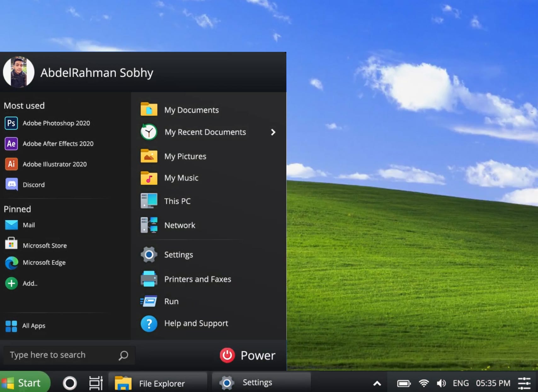Screen dimensions: 538x392
Task: Click the search magnifier icon
Action: [x=123, y=356]
